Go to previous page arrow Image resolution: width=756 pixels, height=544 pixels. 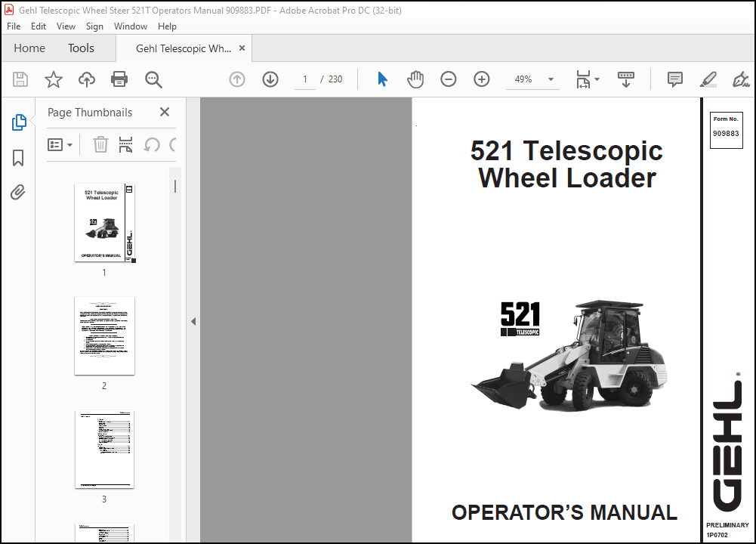tap(236, 79)
